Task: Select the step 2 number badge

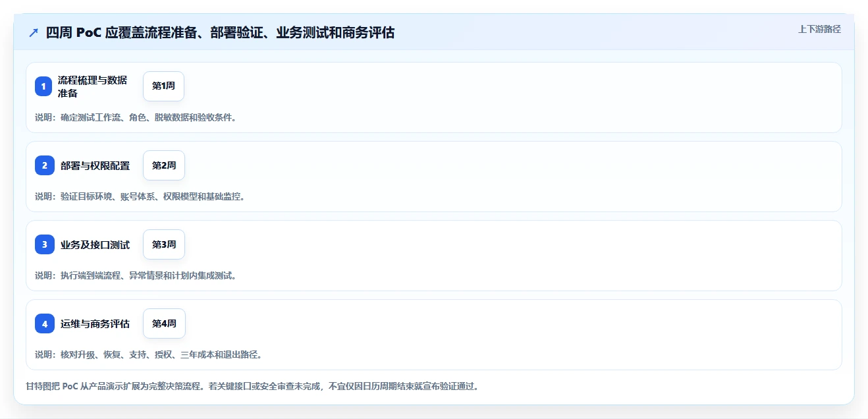Action: (x=43, y=165)
